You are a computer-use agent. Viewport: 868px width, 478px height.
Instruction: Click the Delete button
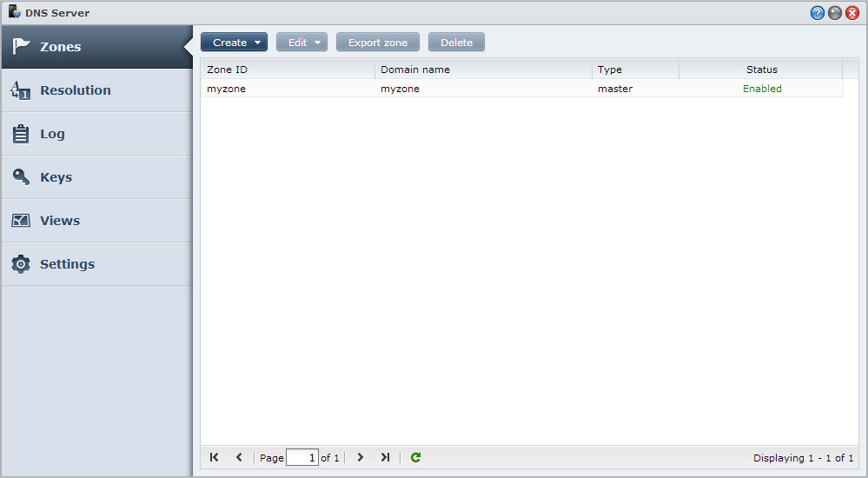(456, 42)
